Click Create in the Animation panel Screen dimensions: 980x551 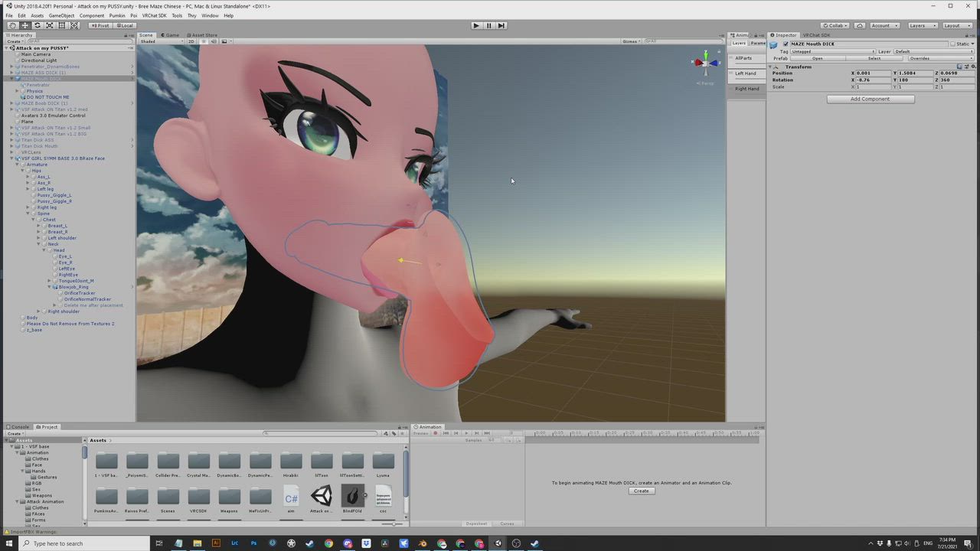(641, 491)
